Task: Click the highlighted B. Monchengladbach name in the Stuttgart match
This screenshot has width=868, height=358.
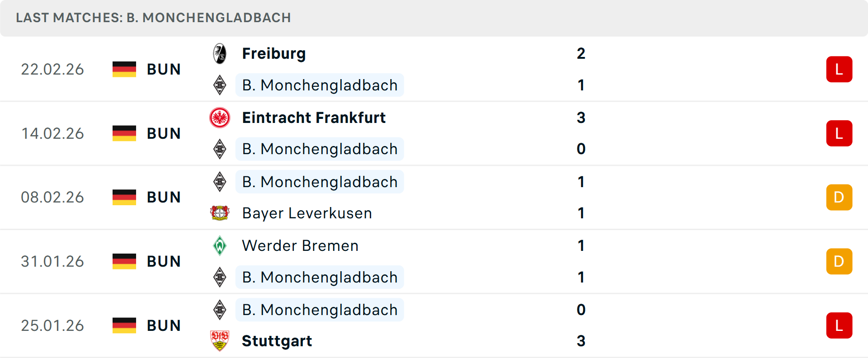Action: [x=320, y=310]
